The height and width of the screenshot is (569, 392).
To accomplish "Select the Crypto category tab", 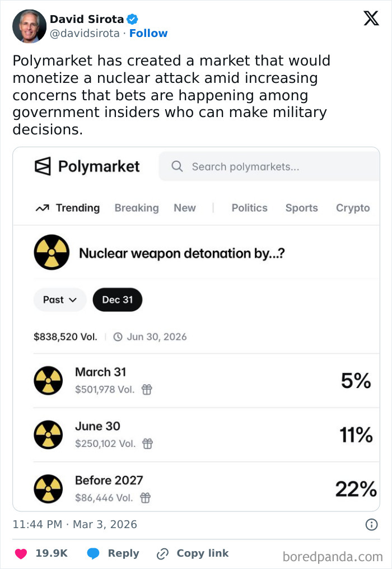I will [353, 208].
